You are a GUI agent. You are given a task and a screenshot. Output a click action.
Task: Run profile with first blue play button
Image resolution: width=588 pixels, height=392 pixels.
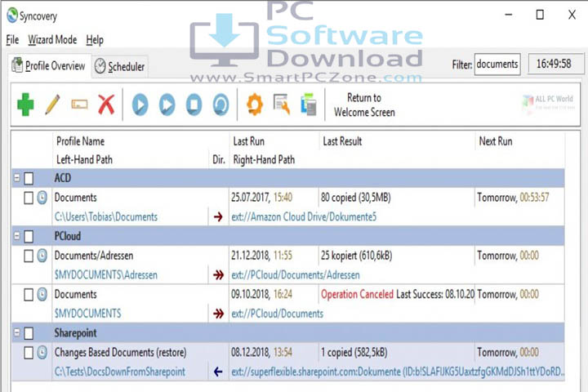(140, 105)
